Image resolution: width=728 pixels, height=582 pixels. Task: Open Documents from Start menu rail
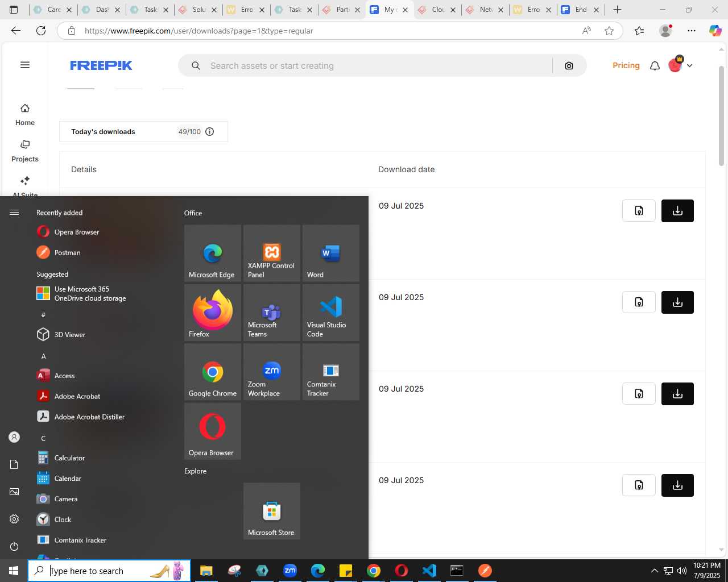tap(14, 464)
